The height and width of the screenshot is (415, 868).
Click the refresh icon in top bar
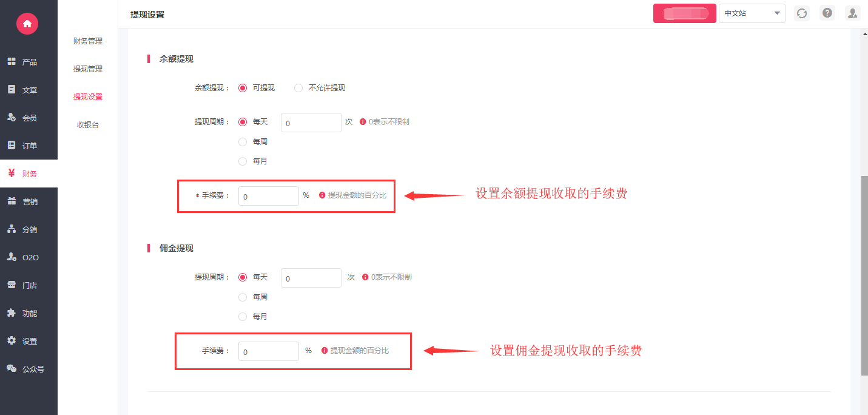coord(802,13)
